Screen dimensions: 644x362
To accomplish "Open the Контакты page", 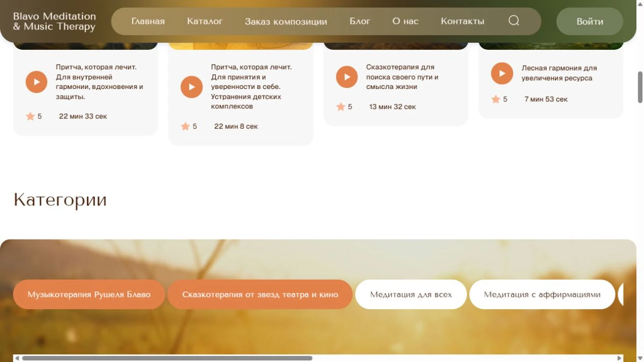I will [x=462, y=21].
